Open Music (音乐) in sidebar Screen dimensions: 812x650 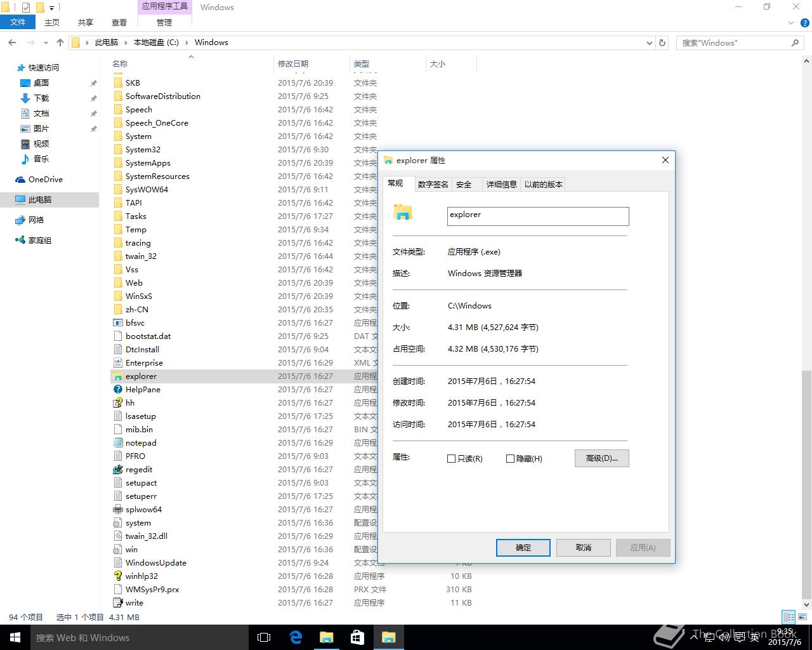pos(41,159)
